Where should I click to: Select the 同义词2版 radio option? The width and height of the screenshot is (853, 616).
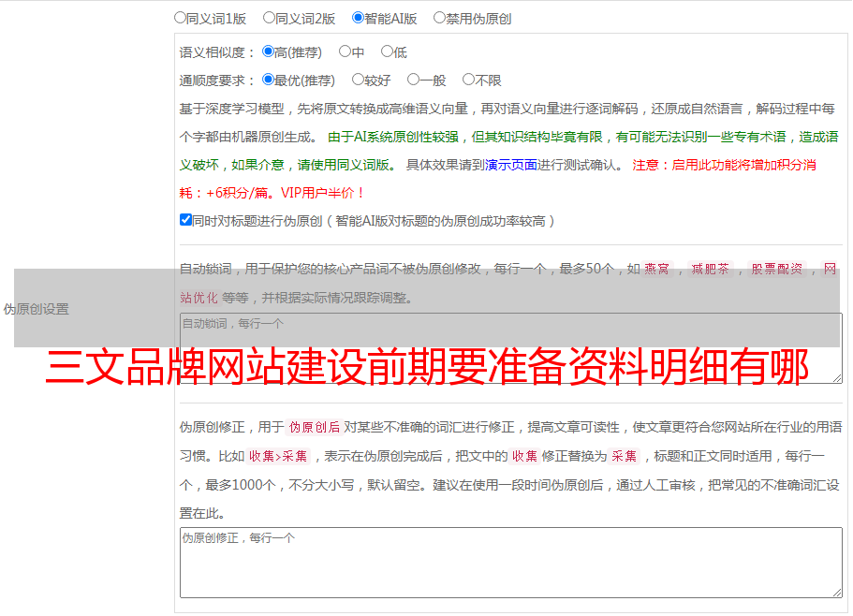(269, 18)
